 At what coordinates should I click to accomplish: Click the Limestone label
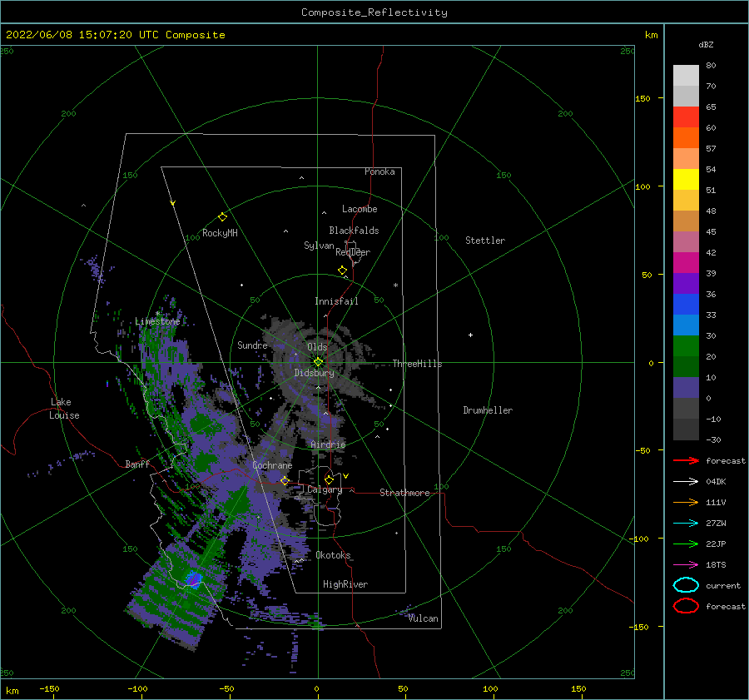tap(157, 321)
